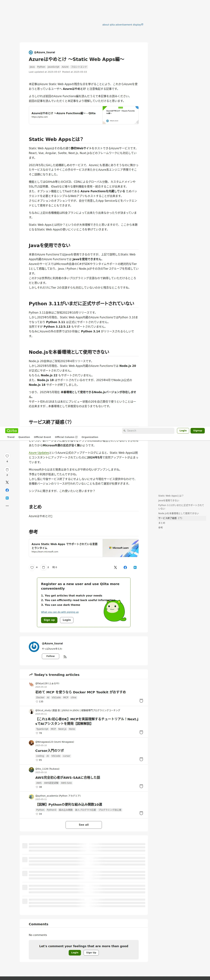This screenshot has height=980, width=210.
Task: Click the Java tag under the article title
Action: click(32, 67)
